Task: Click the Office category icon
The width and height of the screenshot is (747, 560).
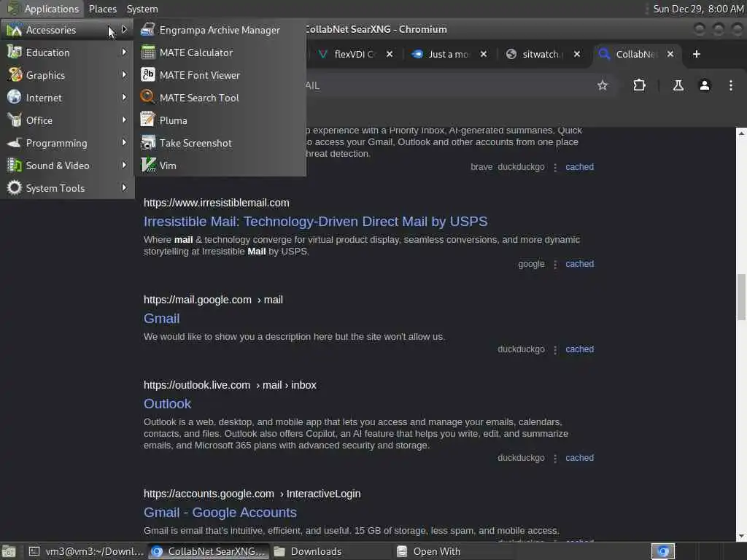Action: (x=15, y=120)
